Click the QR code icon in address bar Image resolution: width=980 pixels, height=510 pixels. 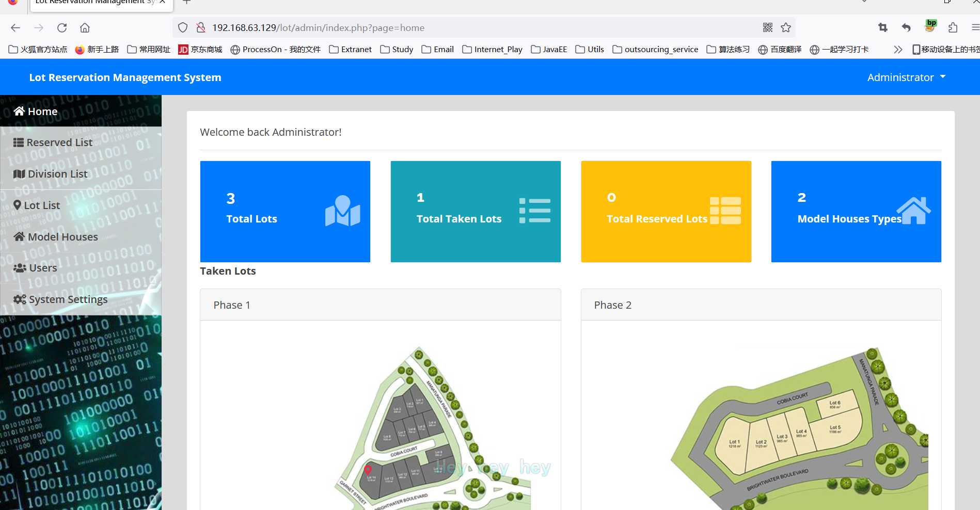(x=768, y=28)
